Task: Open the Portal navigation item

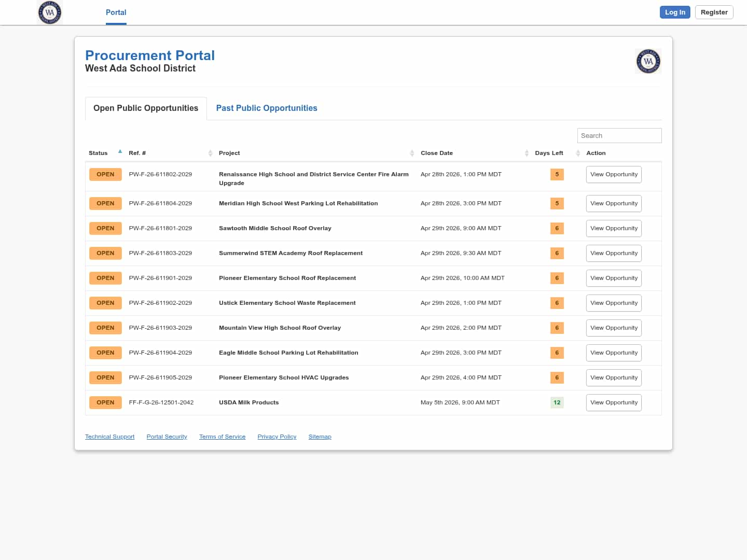Action: pos(116,12)
